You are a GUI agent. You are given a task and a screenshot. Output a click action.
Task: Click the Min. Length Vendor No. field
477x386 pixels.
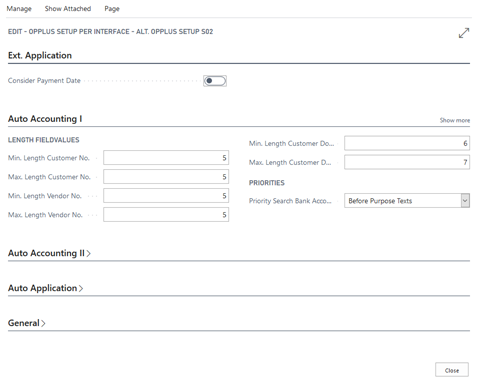(x=166, y=196)
